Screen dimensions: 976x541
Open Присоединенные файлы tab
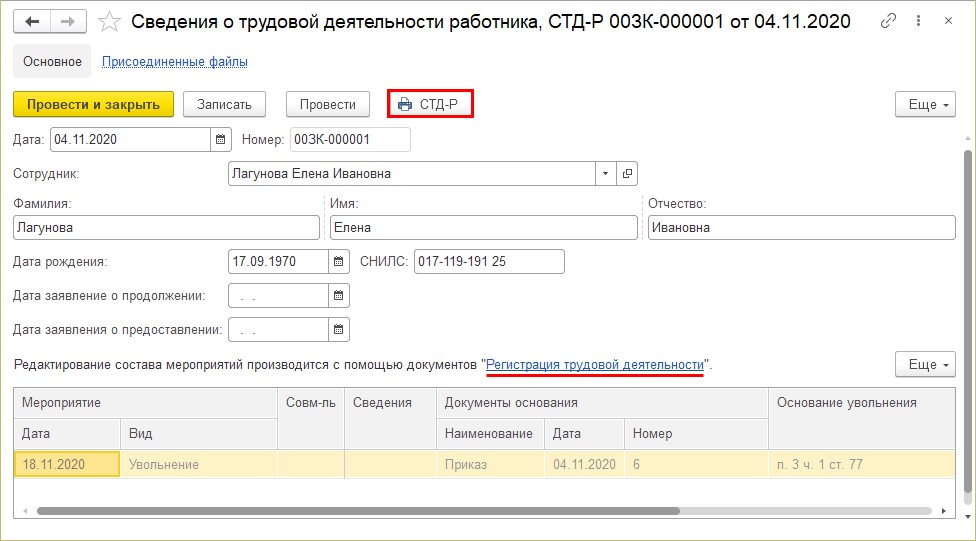pyautogui.click(x=175, y=62)
